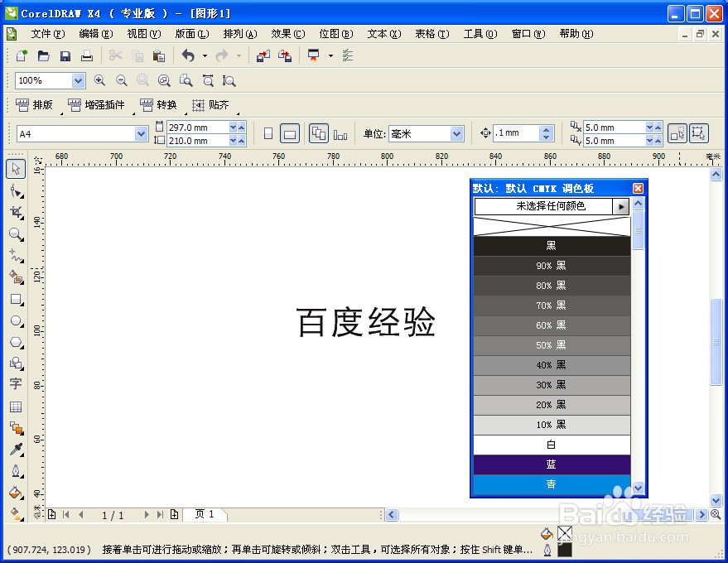Screen dimensions: 728x563
Task: Open the 排版 toolbar menu
Action: [35, 105]
